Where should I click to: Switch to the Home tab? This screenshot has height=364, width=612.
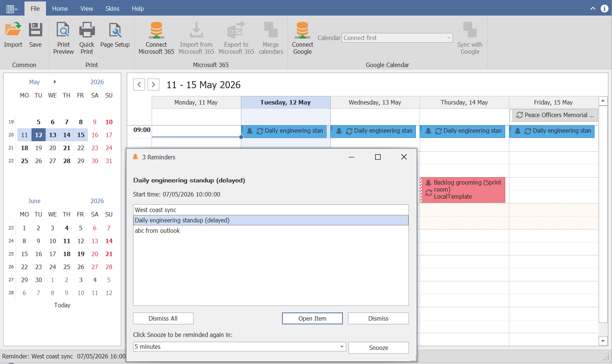coord(60,9)
